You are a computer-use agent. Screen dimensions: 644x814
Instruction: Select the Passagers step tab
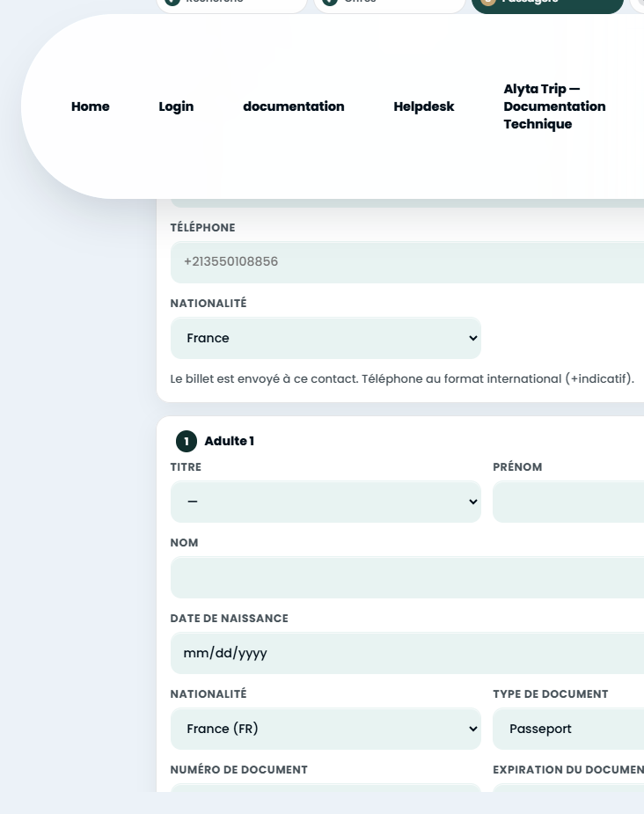(547, 4)
